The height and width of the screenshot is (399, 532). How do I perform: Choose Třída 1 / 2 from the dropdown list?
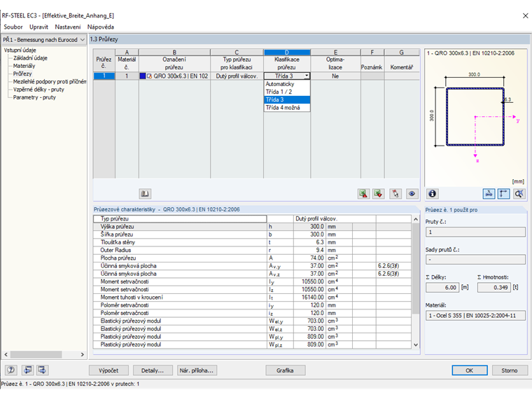(287, 92)
